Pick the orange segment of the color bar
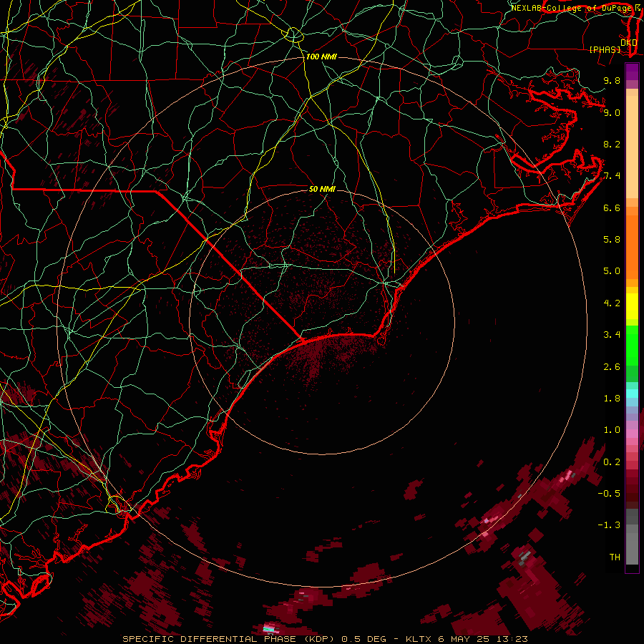This screenshot has width=644, height=644. click(632, 248)
